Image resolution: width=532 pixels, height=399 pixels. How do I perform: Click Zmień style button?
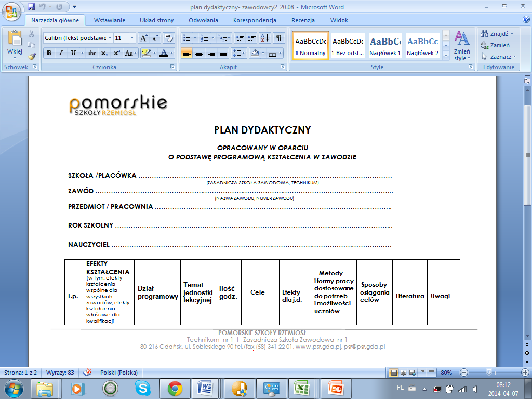pyautogui.click(x=462, y=46)
